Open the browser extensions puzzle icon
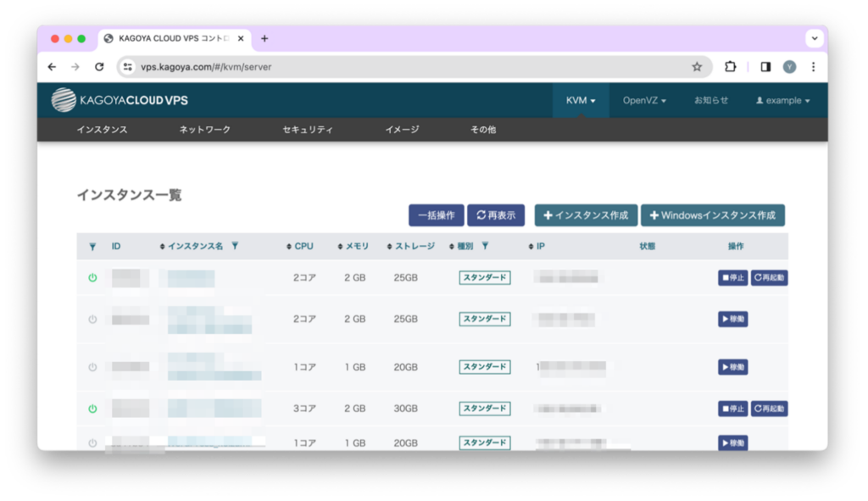Viewport: 868px width, 501px height. pyautogui.click(x=731, y=67)
